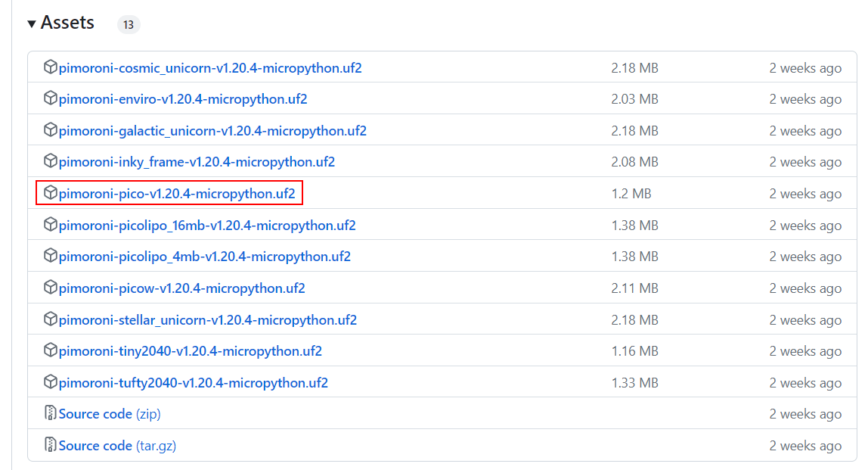
Task: Click the Assets heading text
Action: coord(67,23)
